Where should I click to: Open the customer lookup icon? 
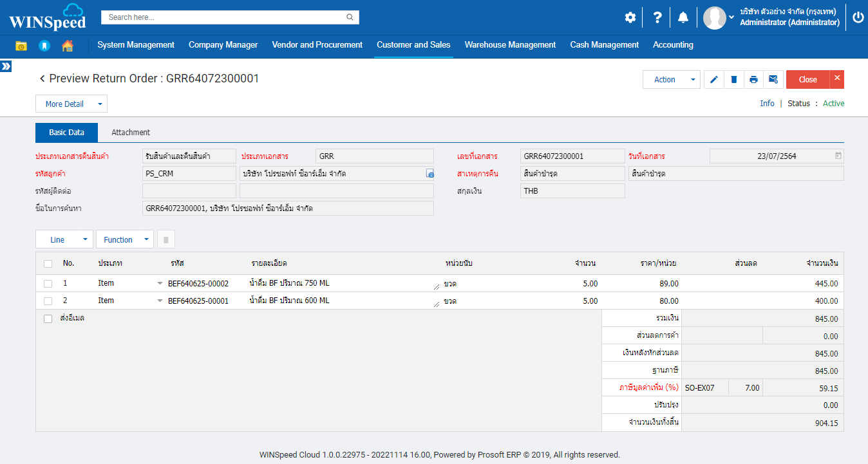pos(429,174)
